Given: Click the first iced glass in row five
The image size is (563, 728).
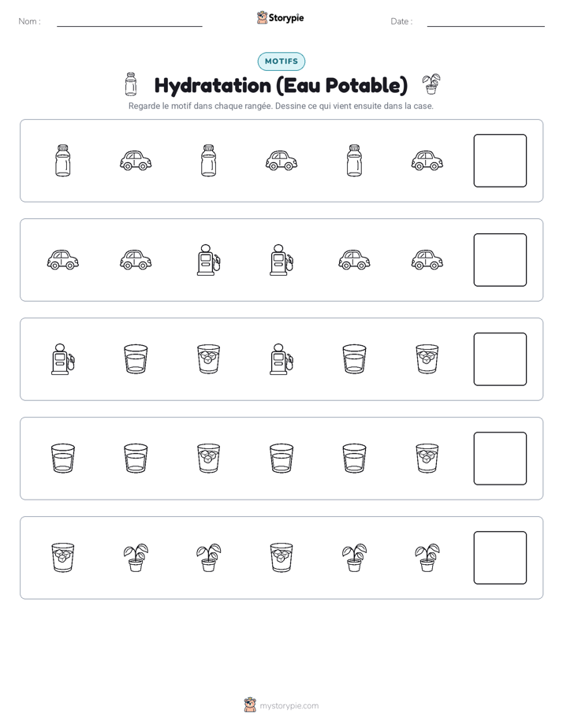Looking at the screenshot, I should coord(63,558).
